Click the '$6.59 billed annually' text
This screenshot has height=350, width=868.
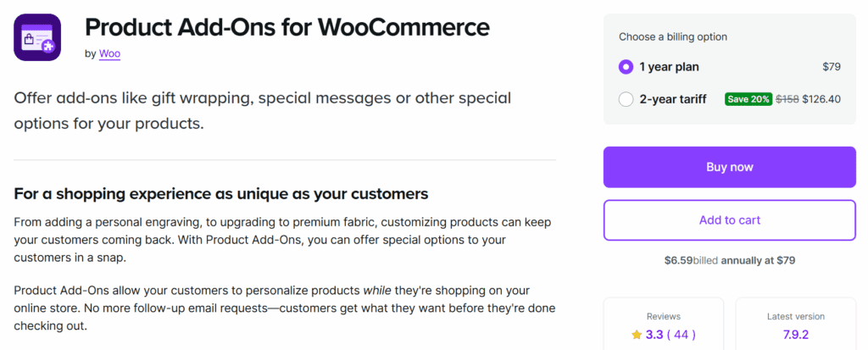(729, 260)
